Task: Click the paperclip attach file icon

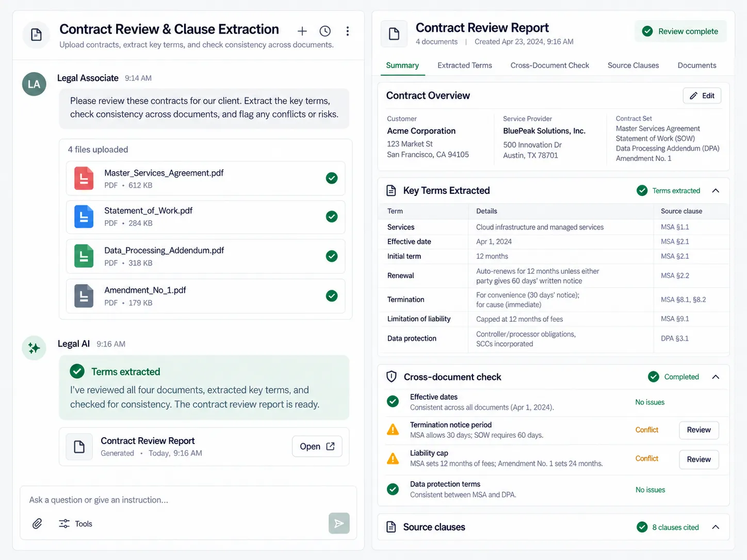Action: click(37, 523)
